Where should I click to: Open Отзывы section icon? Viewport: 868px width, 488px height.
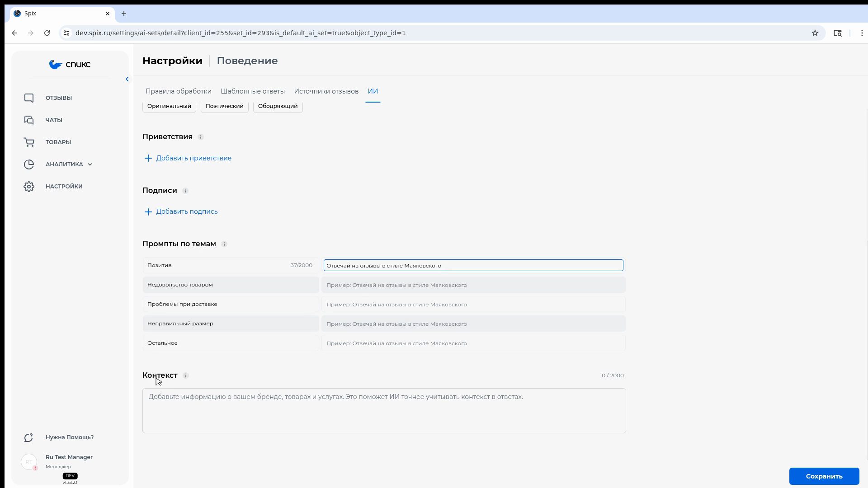tap(29, 98)
